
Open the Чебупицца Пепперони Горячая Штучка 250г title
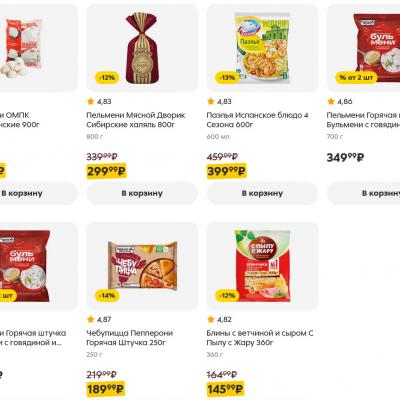[x=130, y=338]
